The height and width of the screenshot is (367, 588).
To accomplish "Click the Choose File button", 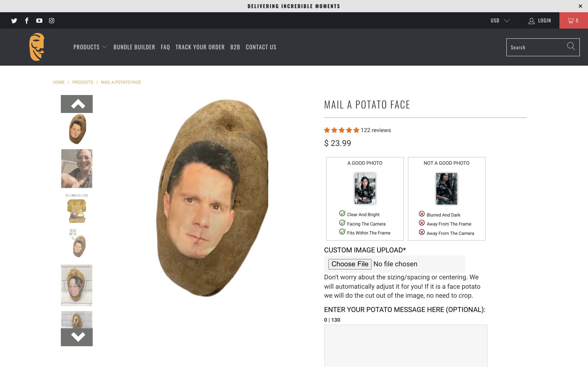I will [x=350, y=264].
